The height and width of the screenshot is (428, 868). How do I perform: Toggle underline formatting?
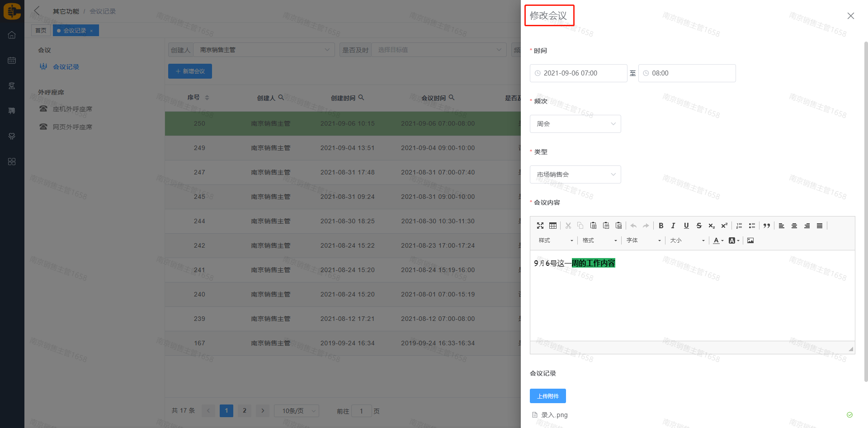pyautogui.click(x=686, y=226)
